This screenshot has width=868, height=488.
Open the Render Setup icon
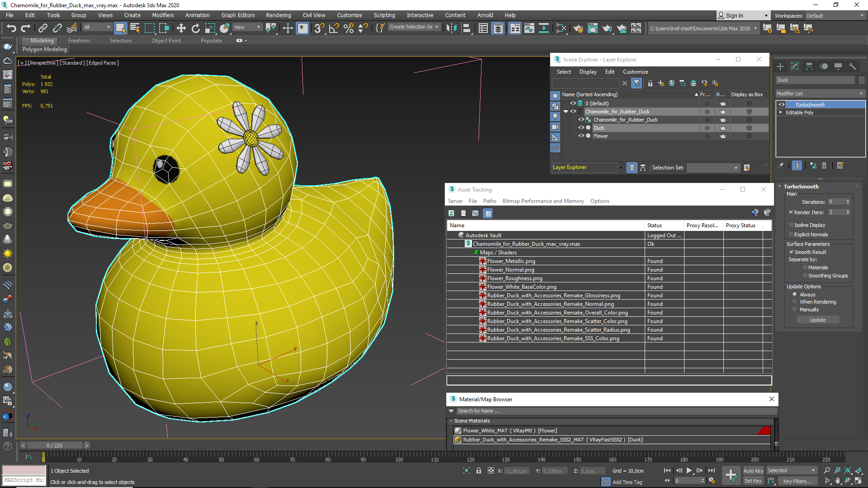pyautogui.click(x=578, y=28)
